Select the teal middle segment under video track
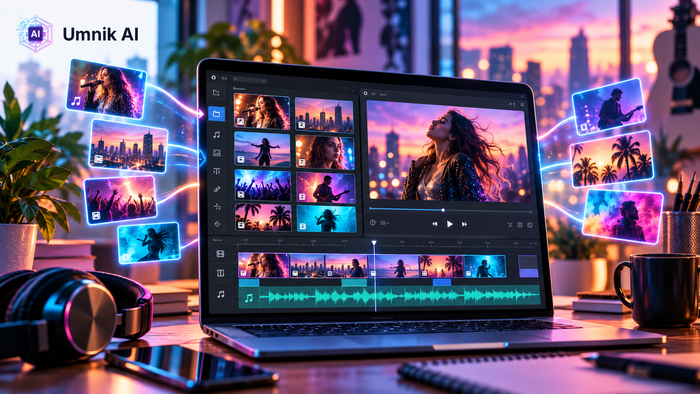Viewport: 700px width, 394px height. [x=354, y=282]
